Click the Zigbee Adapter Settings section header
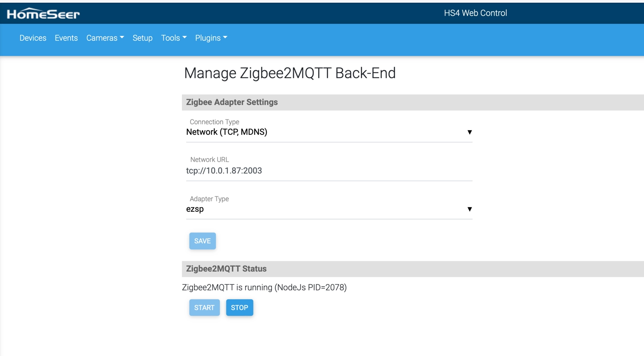Viewport: 644px width, 356px height. tap(413, 102)
